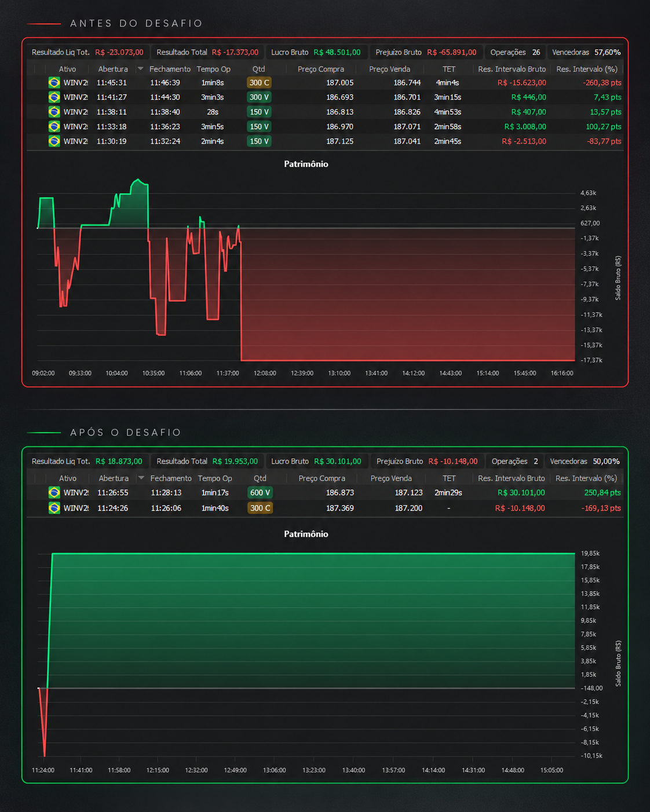Sort by Tempo Op in the Após o Desafio table
The height and width of the screenshot is (812, 650).
215,478
